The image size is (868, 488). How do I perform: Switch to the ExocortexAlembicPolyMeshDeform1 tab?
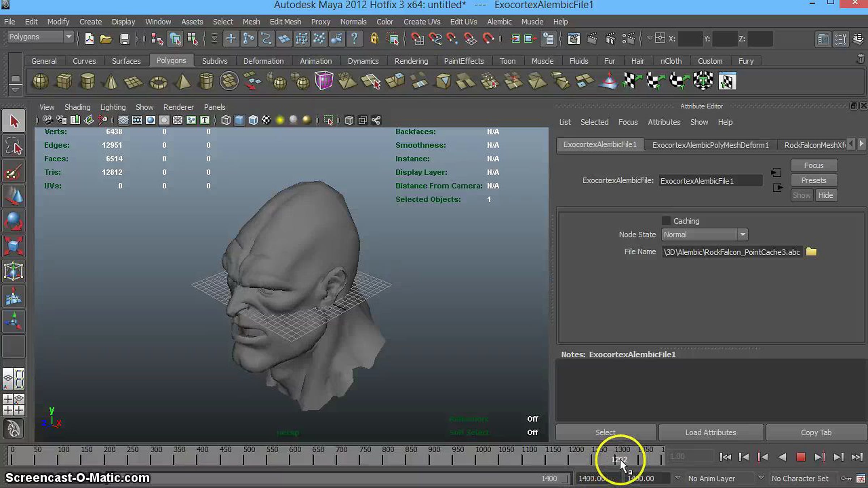point(710,145)
